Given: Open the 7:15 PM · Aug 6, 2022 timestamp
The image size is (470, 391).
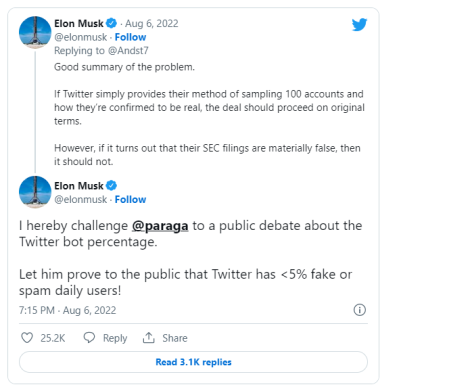Looking at the screenshot, I should click(x=67, y=310).
